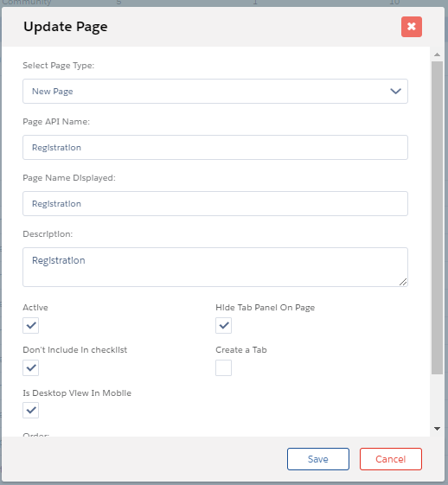Click inside the Description text area
Viewport: 448px width, 485px height.
pos(215,267)
